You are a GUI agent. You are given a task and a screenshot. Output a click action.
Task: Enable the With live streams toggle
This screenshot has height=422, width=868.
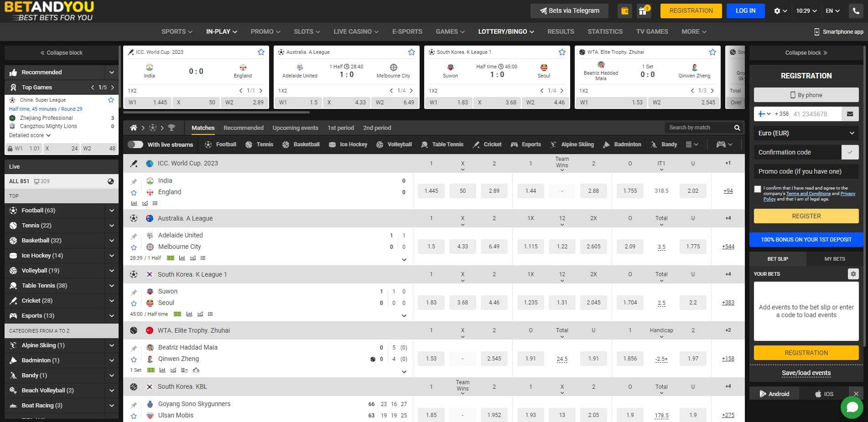(135, 144)
